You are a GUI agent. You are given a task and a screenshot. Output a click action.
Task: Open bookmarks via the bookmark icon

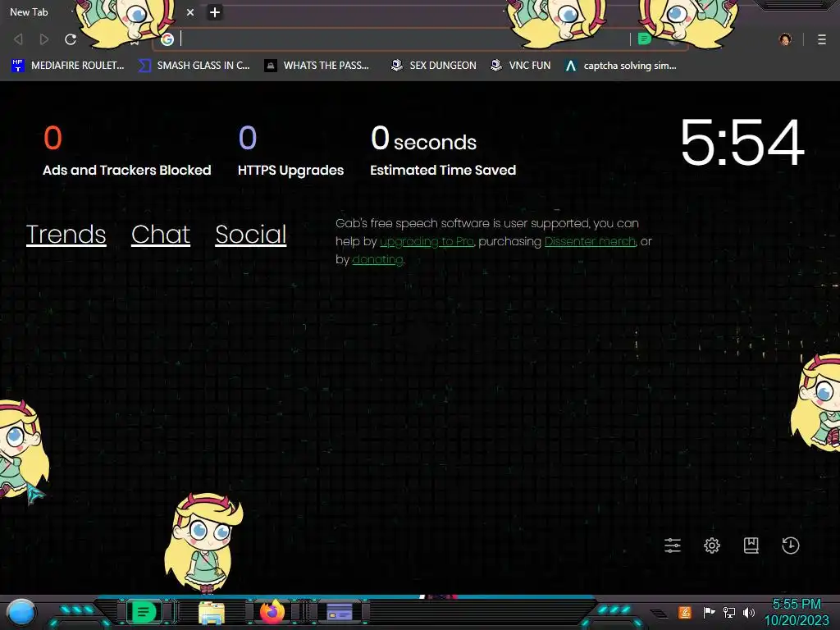click(x=751, y=546)
